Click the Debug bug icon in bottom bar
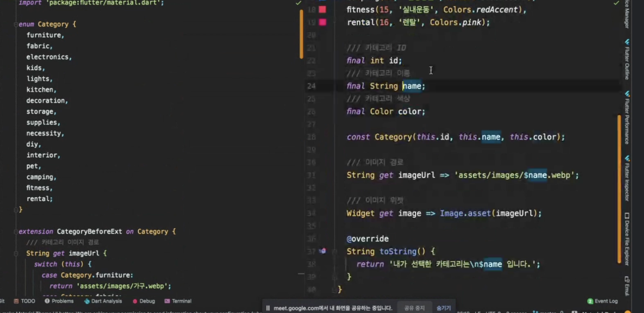This screenshot has width=644, height=313. pos(135,301)
